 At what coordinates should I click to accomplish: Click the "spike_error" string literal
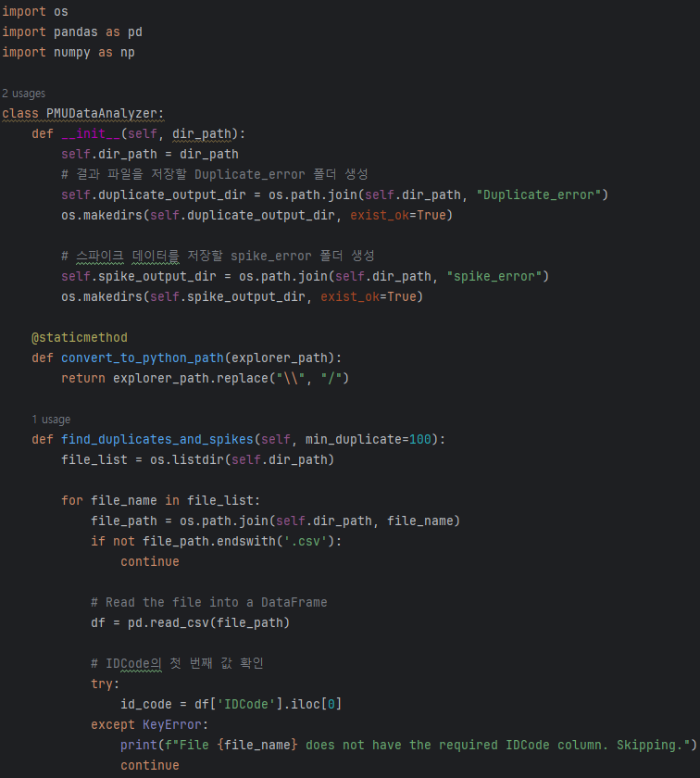click(x=494, y=276)
